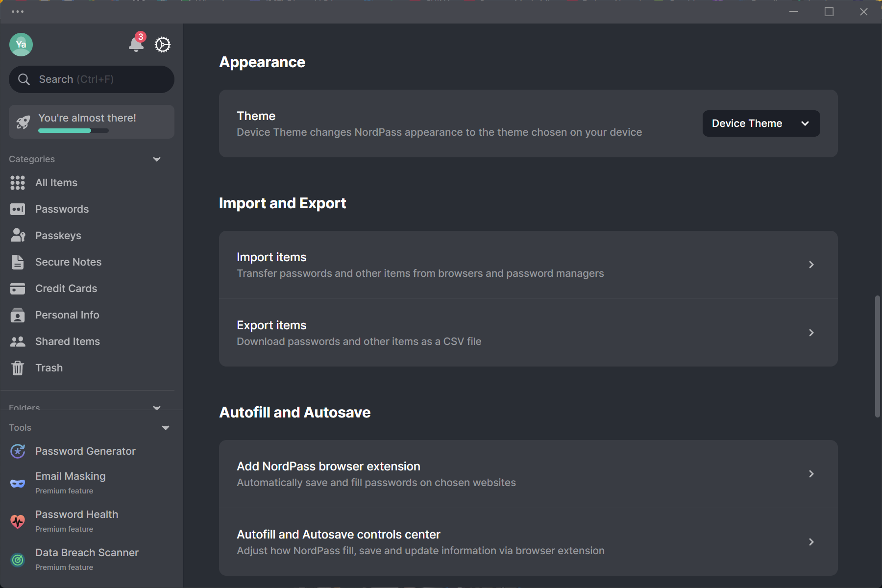
Task: Open Export items settings row
Action: [528, 333]
